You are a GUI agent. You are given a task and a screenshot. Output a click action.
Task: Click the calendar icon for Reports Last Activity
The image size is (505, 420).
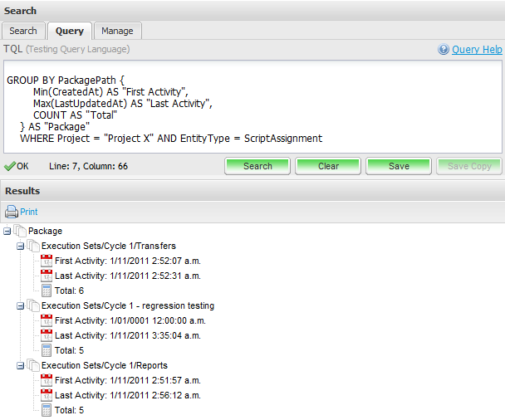point(47,395)
